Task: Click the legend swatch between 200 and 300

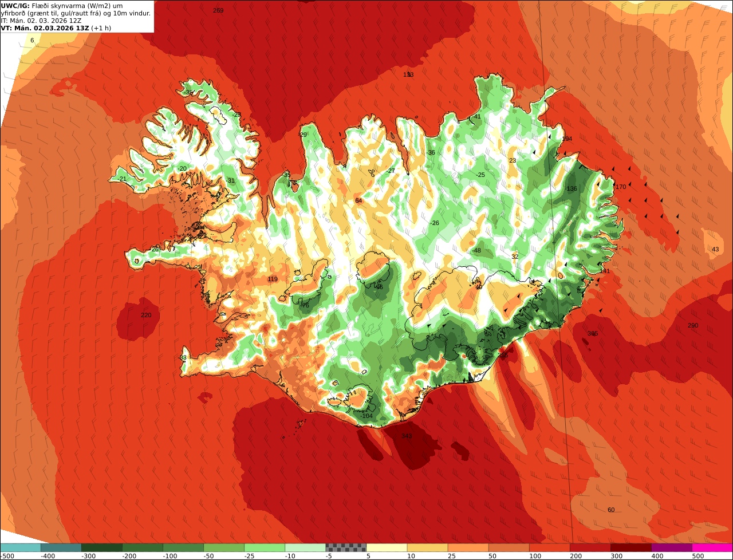Action: coord(590,547)
